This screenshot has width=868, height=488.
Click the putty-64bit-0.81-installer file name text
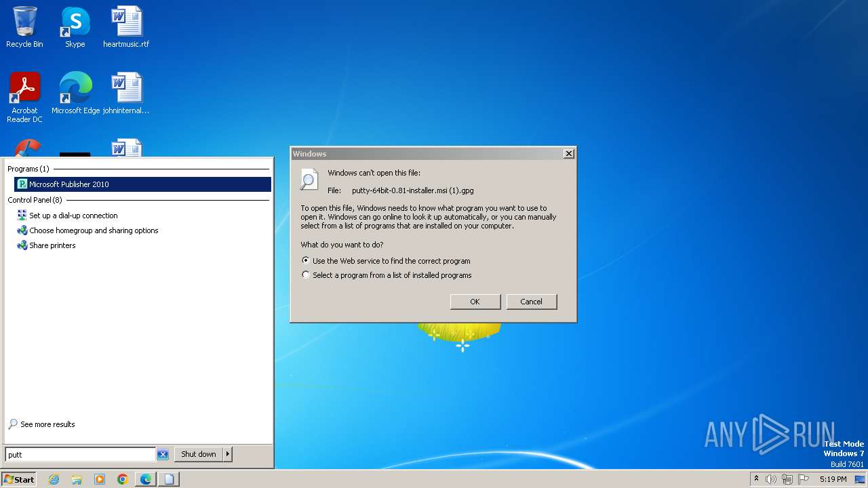click(413, 190)
